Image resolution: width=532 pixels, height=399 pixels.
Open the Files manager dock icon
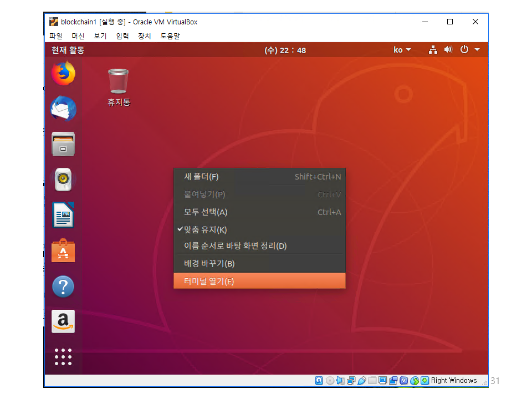click(63, 144)
